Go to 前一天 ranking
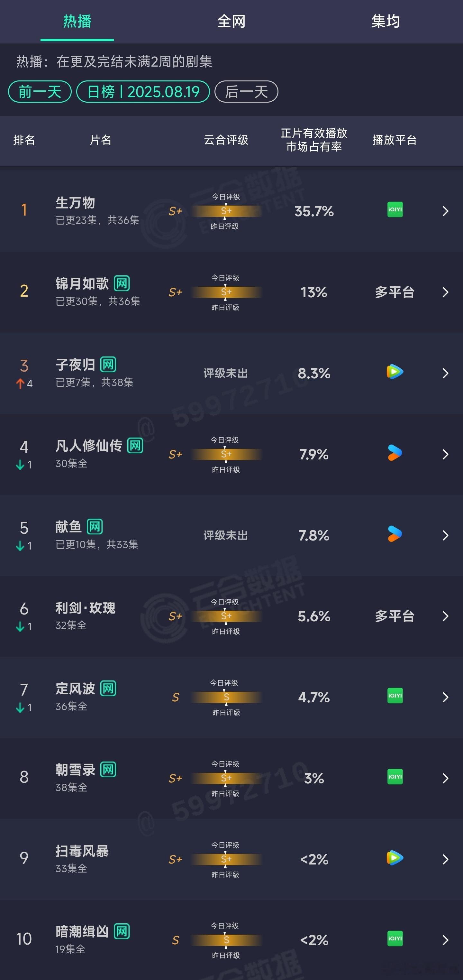This screenshot has width=463, height=980. pos(40,92)
